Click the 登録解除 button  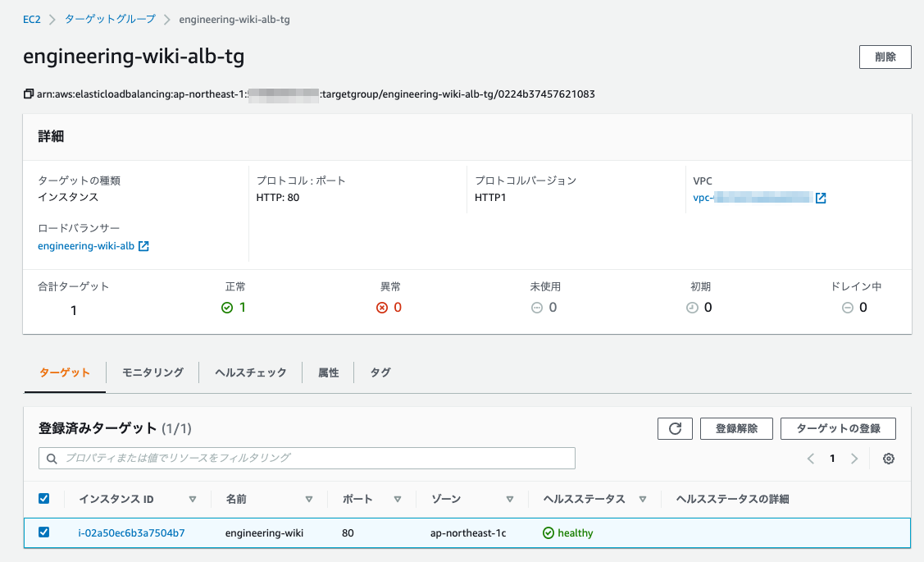(736, 429)
